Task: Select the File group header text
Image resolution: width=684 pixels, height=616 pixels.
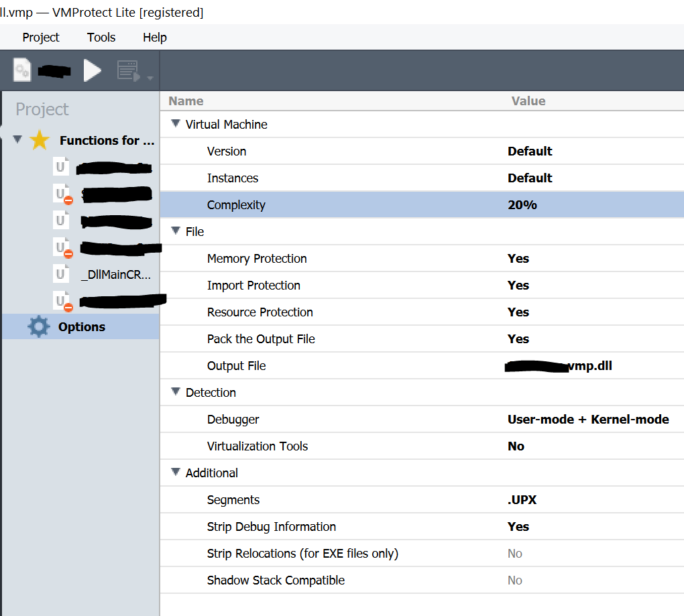Action: [x=194, y=232]
